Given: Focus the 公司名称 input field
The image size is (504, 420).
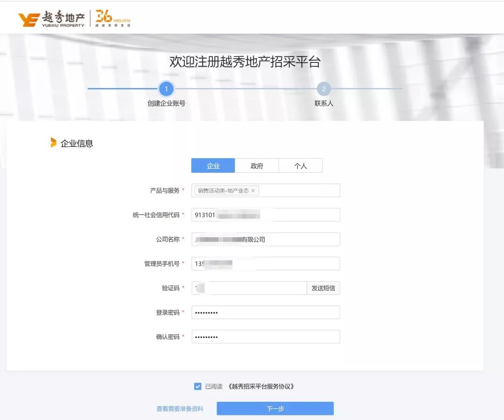Looking at the screenshot, I should pos(266,239).
